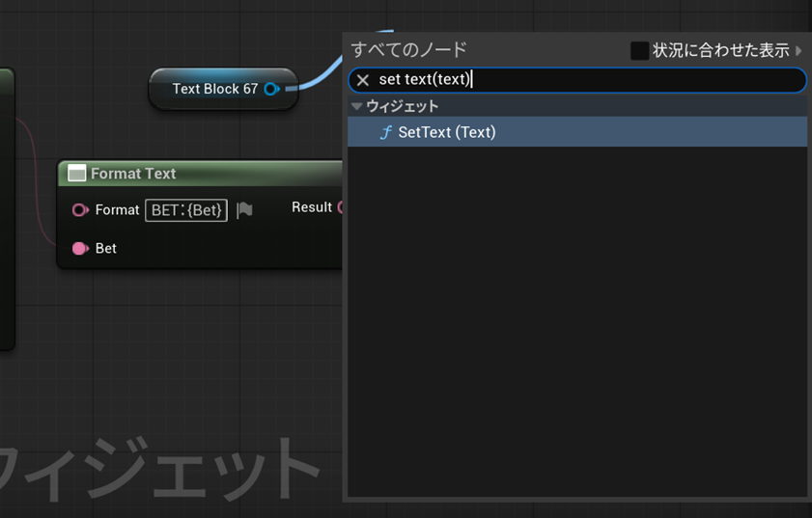Viewport: 812px width, 518px height.
Task: Click the Result output pin
Action: coord(341,207)
